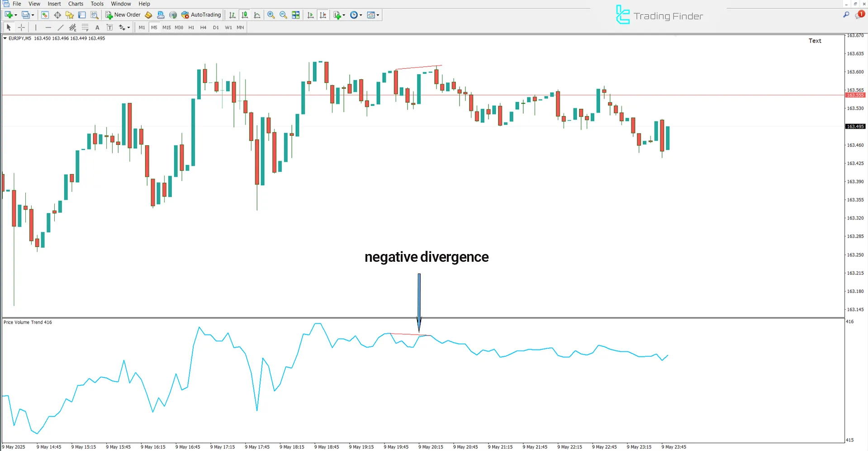This screenshot has width=868, height=451.
Task: Open the chart templates dropdown
Action: 373,15
